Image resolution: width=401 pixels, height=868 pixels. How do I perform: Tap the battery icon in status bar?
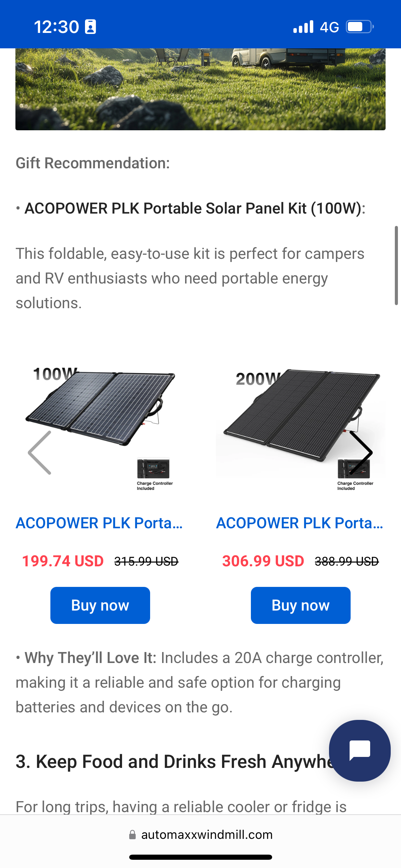359,27
